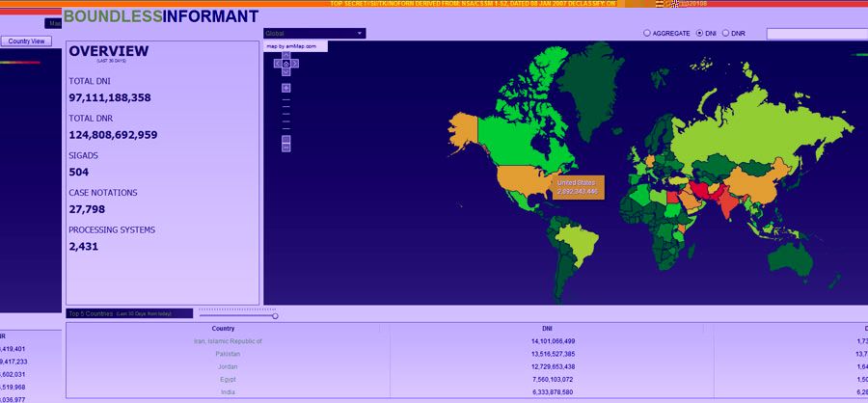
Task: Click the value 602,031 in left panel
Action: click(x=13, y=374)
